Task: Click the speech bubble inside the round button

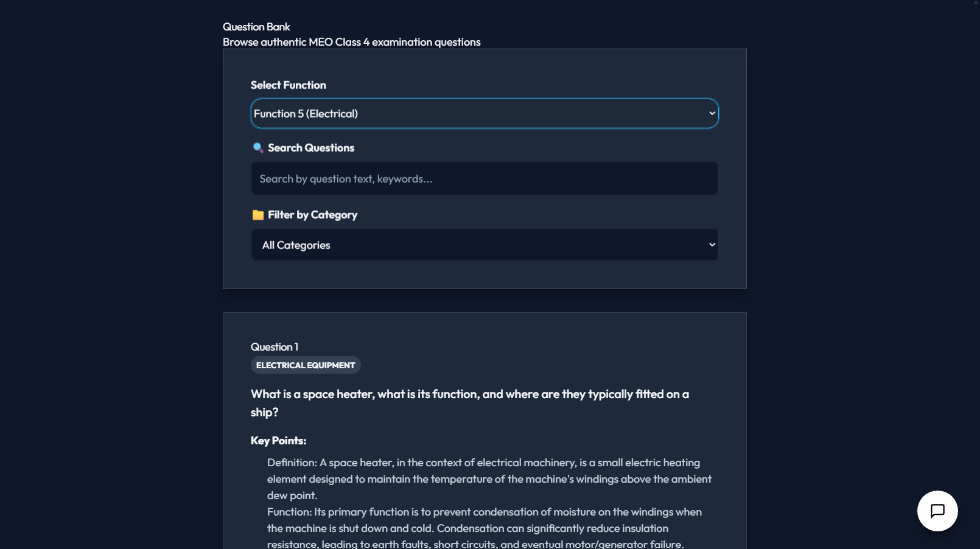Action: coord(937,511)
